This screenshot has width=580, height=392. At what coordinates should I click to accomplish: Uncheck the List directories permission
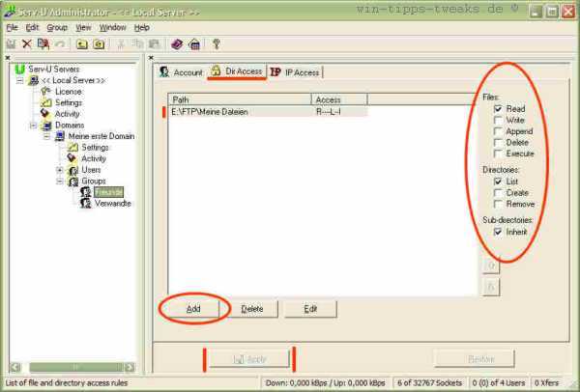[498, 182]
